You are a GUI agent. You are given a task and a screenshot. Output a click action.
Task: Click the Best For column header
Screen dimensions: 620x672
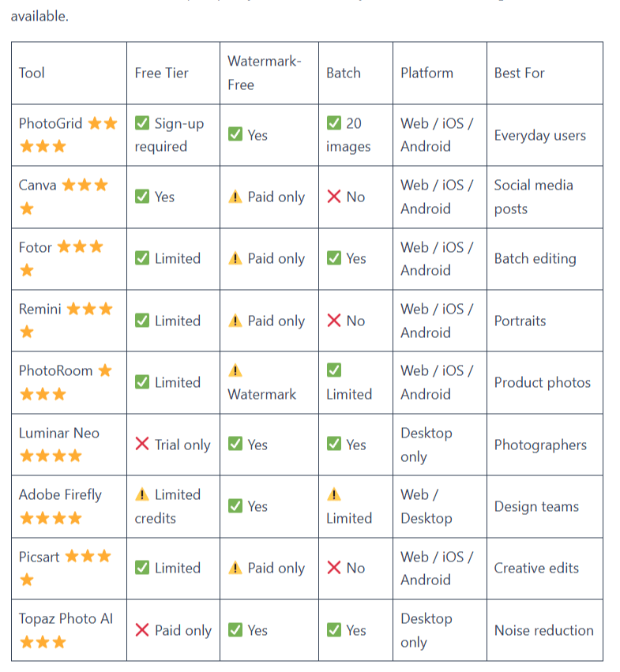coord(519,73)
